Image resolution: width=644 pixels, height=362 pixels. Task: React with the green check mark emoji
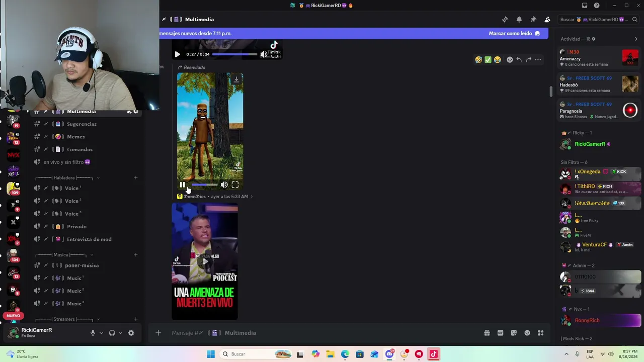pyautogui.click(x=488, y=60)
